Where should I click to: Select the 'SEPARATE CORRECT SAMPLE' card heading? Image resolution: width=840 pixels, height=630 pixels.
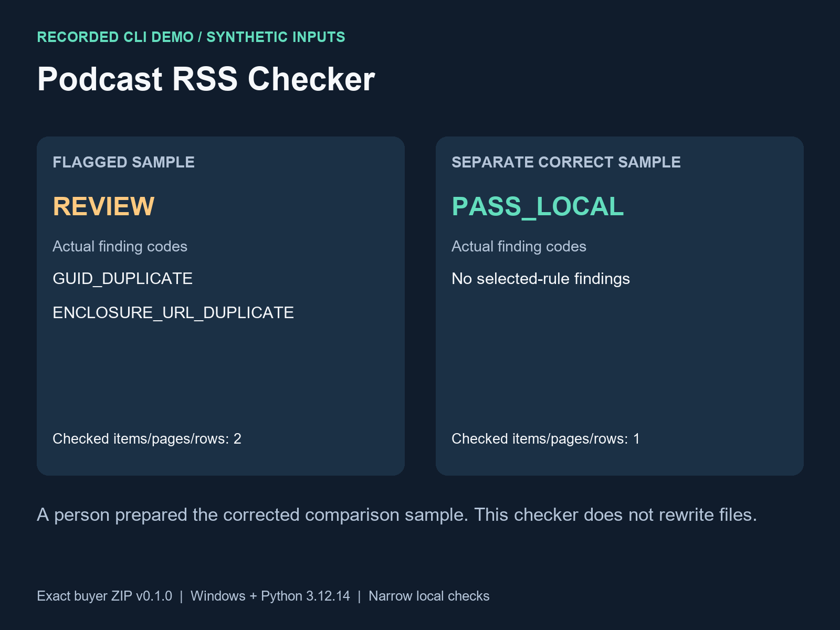[x=566, y=162]
